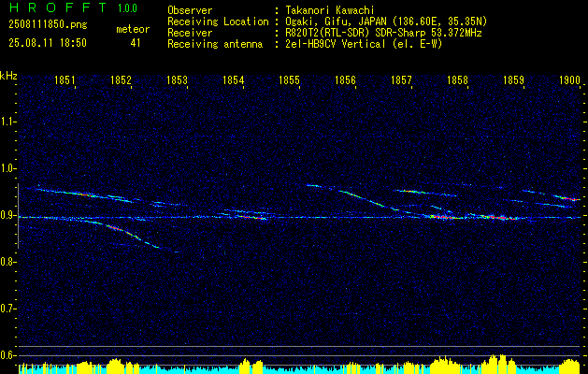
Task: Click the 1.0 kHz axis label
Action: coord(7,168)
